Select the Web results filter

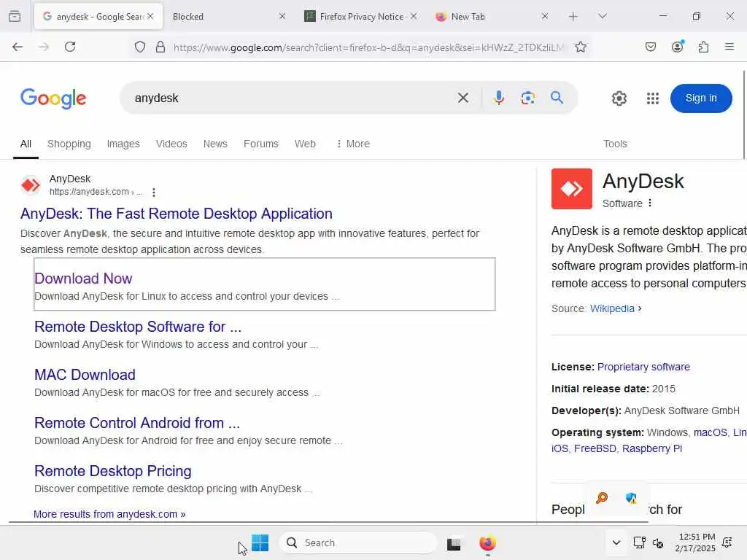point(305,144)
